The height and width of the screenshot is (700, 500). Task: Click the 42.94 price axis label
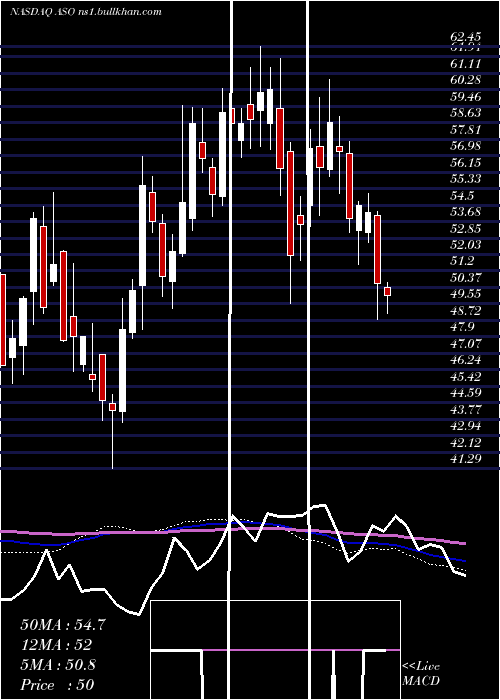[x=466, y=426]
